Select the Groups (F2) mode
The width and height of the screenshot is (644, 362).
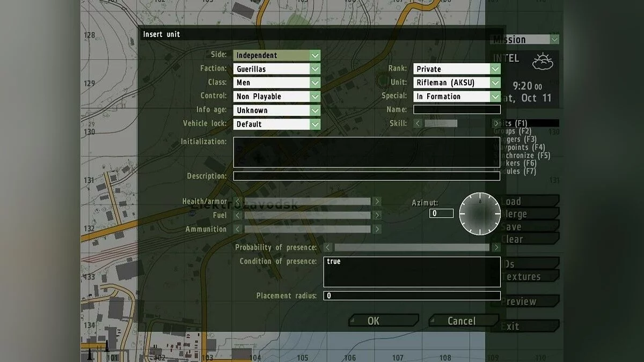point(512,131)
